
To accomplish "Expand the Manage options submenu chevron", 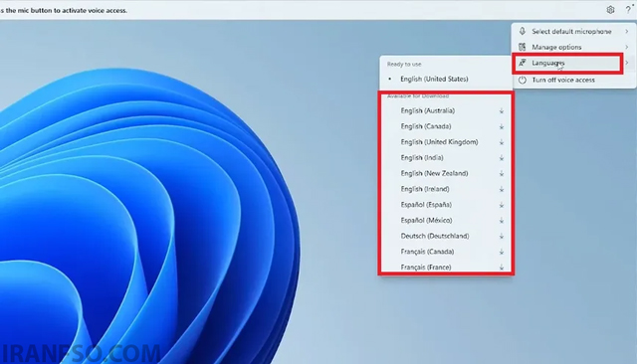I will click(x=627, y=47).
